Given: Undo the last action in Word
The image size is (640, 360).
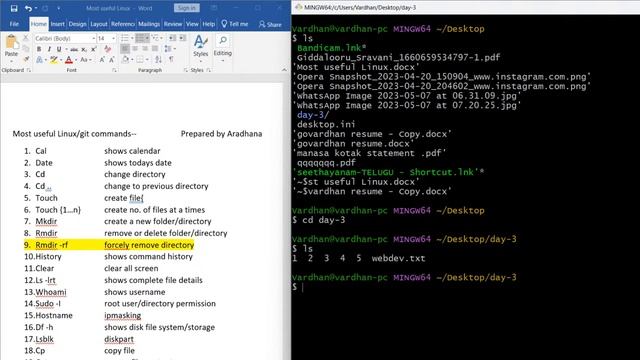Looking at the screenshot, I should 28,8.
